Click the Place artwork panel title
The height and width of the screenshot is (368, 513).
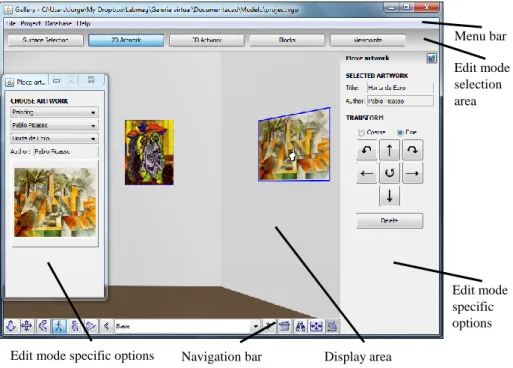(367, 58)
